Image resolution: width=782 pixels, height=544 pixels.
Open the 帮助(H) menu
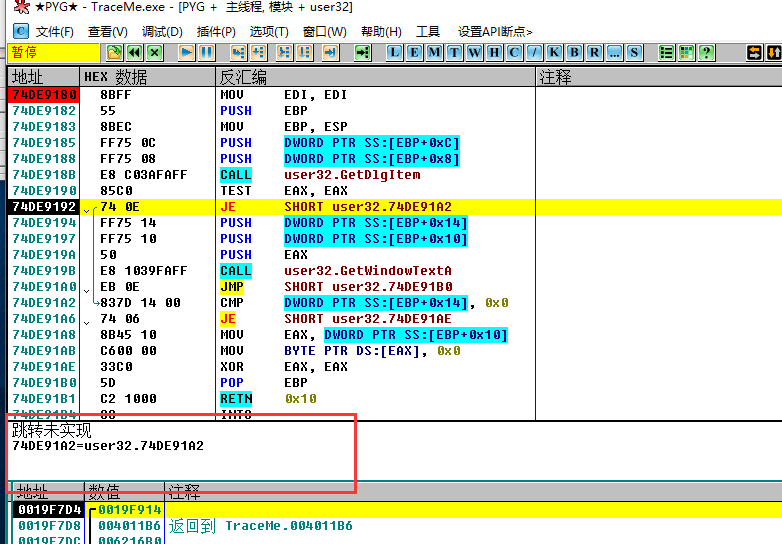coord(381,32)
